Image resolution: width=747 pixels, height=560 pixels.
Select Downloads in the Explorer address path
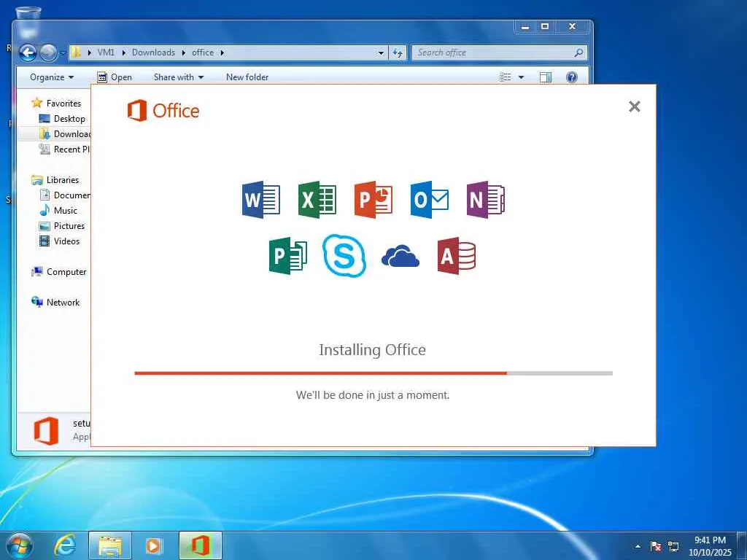pos(153,52)
